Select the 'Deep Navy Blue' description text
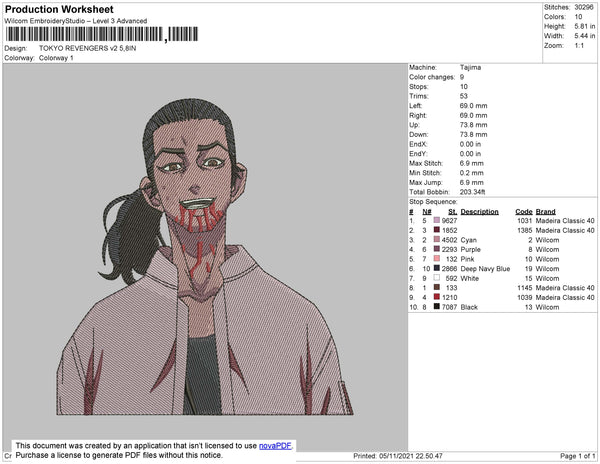Image resolution: width=600 pixels, height=464 pixels. [x=485, y=269]
